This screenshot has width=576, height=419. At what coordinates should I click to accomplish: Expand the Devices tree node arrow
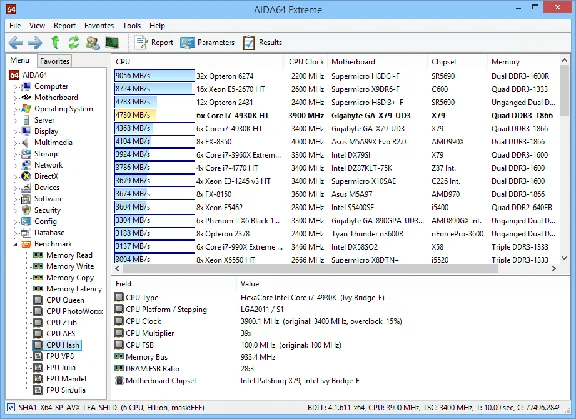15,188
